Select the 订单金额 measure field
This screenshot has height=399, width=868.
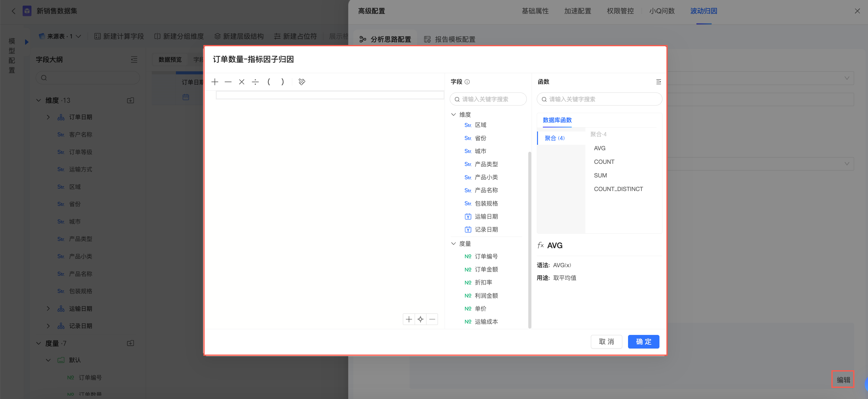[486, 270]
